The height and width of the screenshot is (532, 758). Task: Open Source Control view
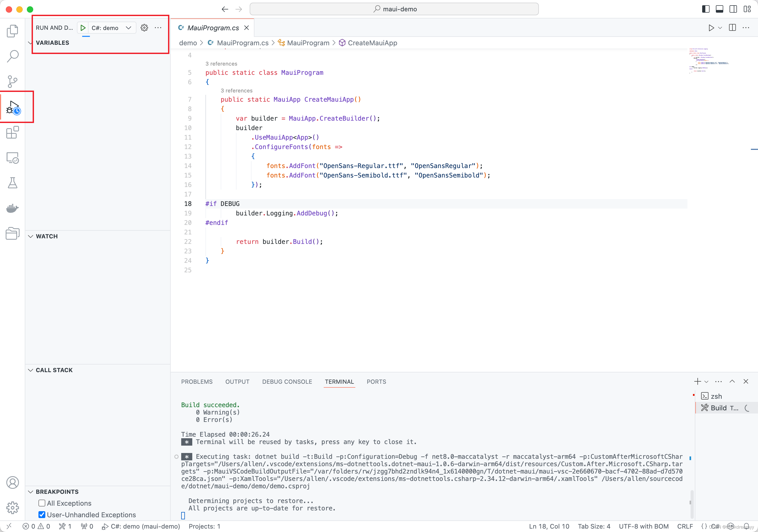click(x=12, y=82)
